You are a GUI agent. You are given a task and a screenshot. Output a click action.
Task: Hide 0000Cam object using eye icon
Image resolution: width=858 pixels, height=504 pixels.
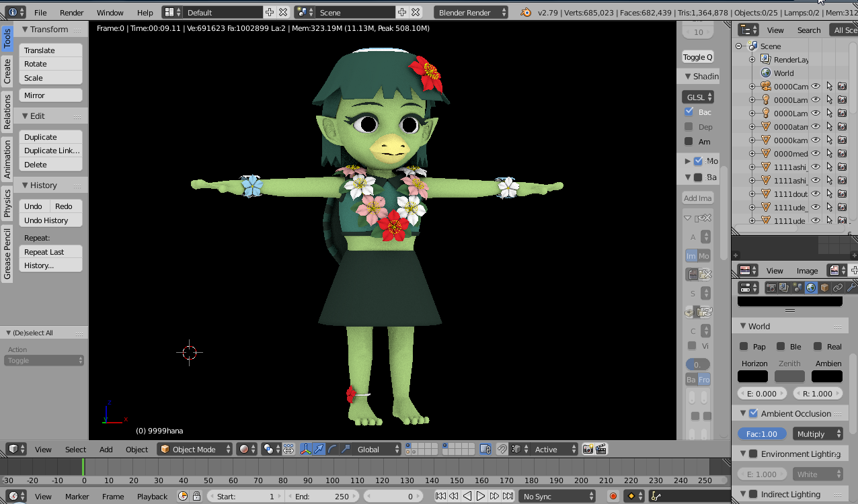pyautogui.click(x=816, y=86)
